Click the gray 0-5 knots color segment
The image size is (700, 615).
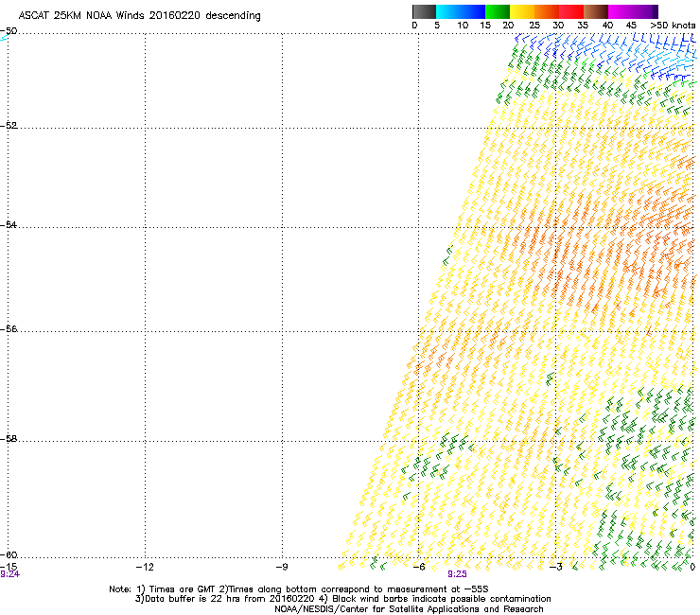click(x=424, y=11)
